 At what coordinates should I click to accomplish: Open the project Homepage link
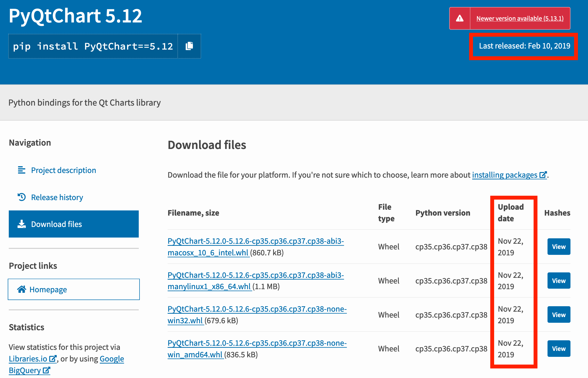pyautogui.click(x=48, y=289)
